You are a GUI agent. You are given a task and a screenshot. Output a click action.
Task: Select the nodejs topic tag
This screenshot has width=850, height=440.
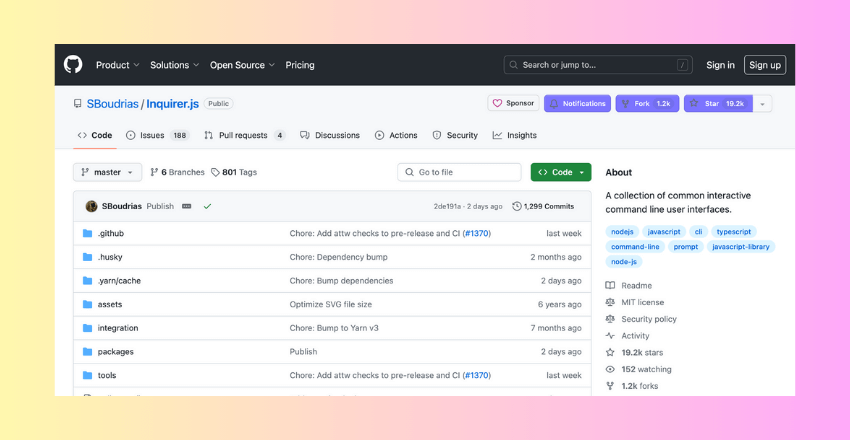tap(622, 232)
